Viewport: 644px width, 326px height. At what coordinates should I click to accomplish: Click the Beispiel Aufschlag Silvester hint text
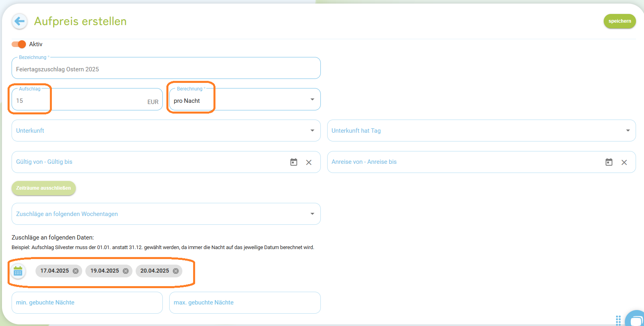point(163,247)
